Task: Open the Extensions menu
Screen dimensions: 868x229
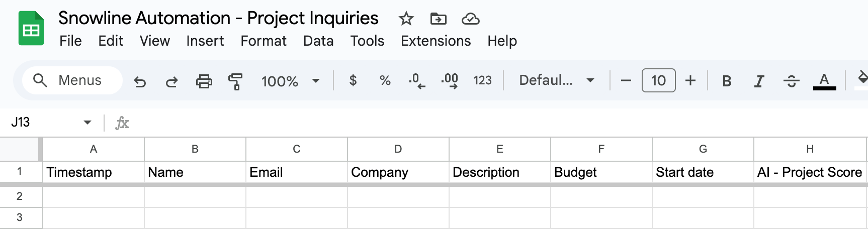Action: pos(436,41)
